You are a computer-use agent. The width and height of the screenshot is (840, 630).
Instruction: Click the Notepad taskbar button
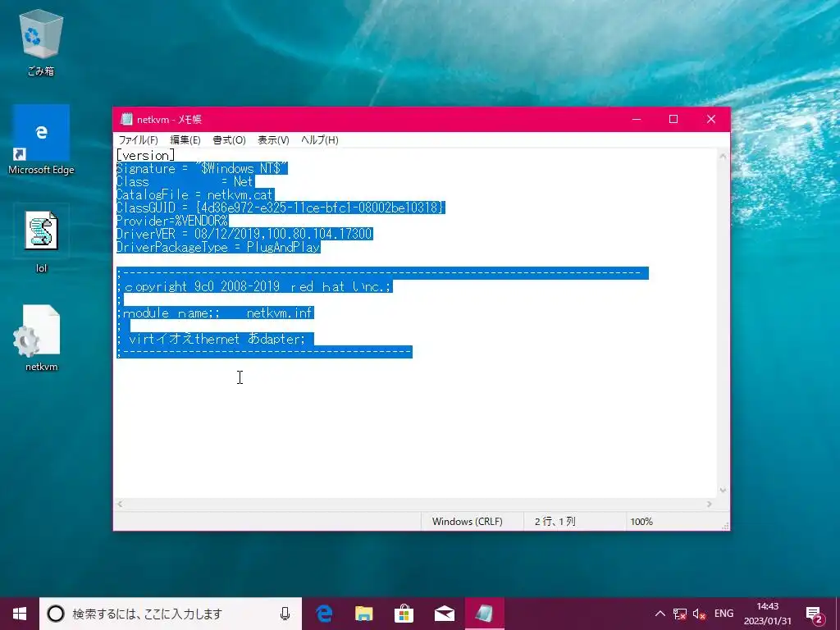(484, 614)
